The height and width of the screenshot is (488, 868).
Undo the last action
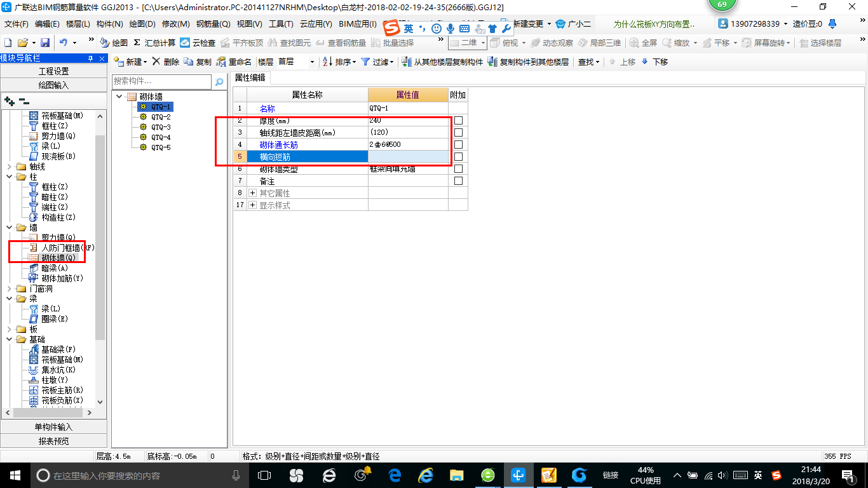pos(64,43)
